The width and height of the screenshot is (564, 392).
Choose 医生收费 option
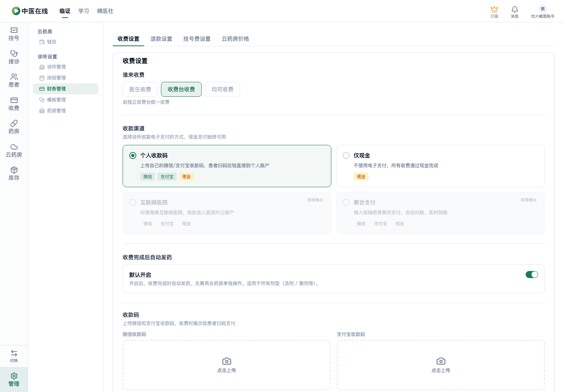140,89
